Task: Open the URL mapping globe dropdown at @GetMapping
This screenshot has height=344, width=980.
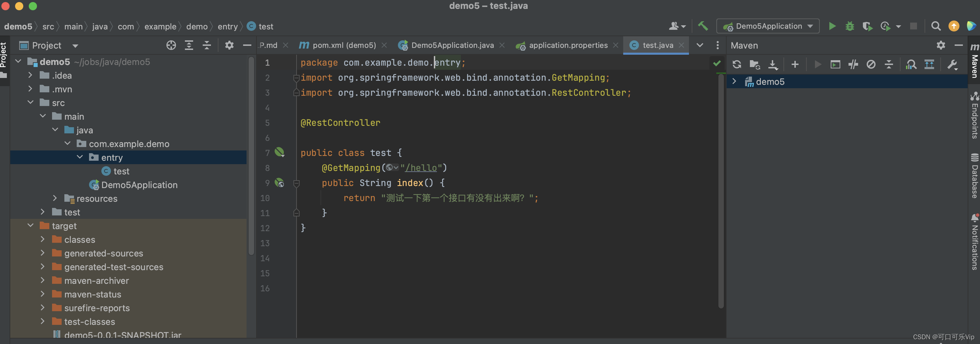Action: (392, 168)
